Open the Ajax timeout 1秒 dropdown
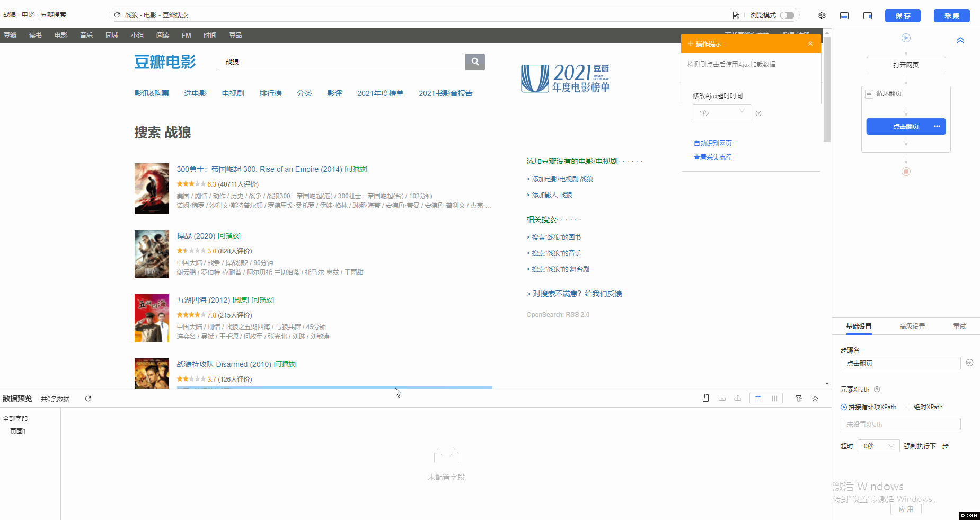 [722, 113]
